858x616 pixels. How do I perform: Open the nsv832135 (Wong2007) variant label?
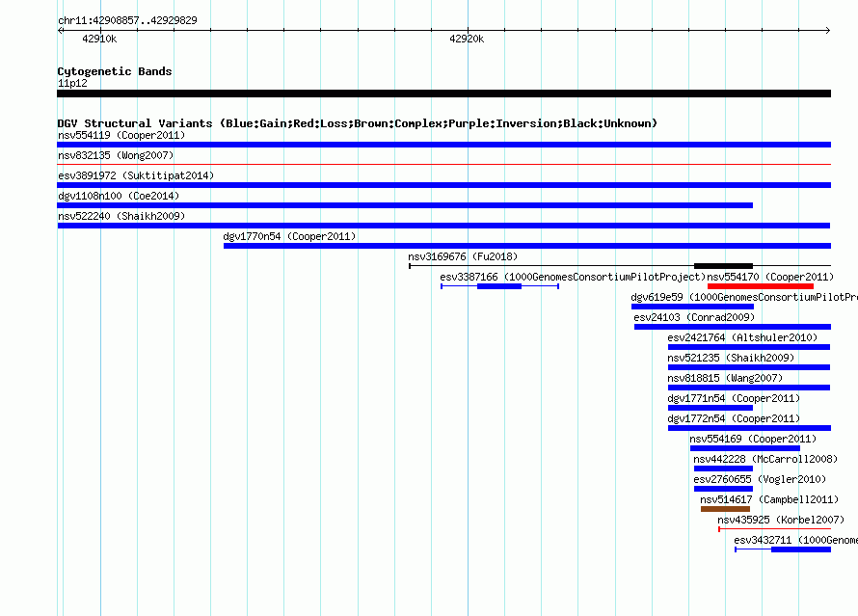coord(116,155)
